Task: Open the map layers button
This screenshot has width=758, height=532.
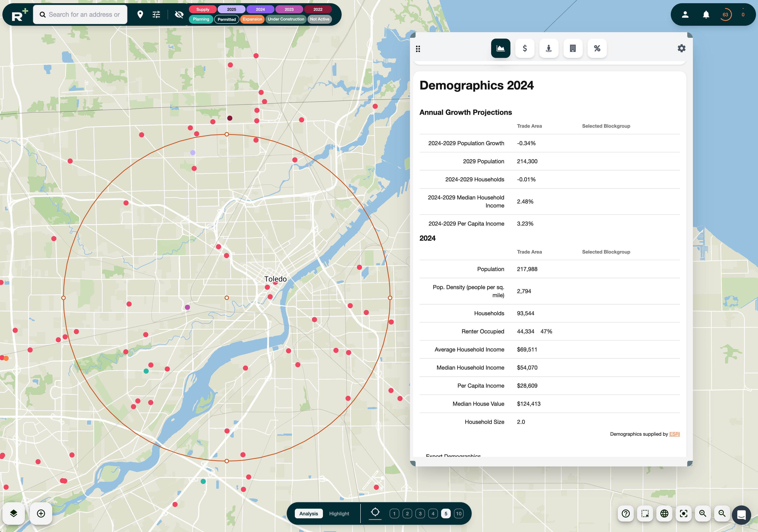Action: pos(13,513)
